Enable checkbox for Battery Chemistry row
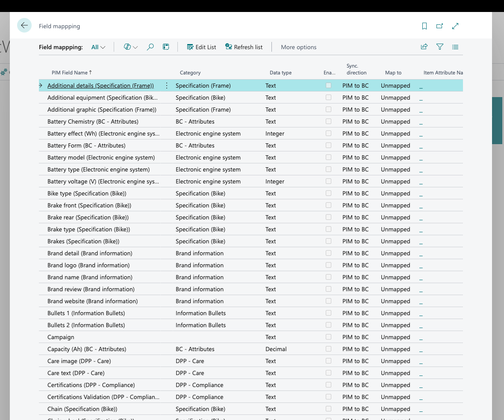Viewport: 504px width, 420px height. [328, 121]
